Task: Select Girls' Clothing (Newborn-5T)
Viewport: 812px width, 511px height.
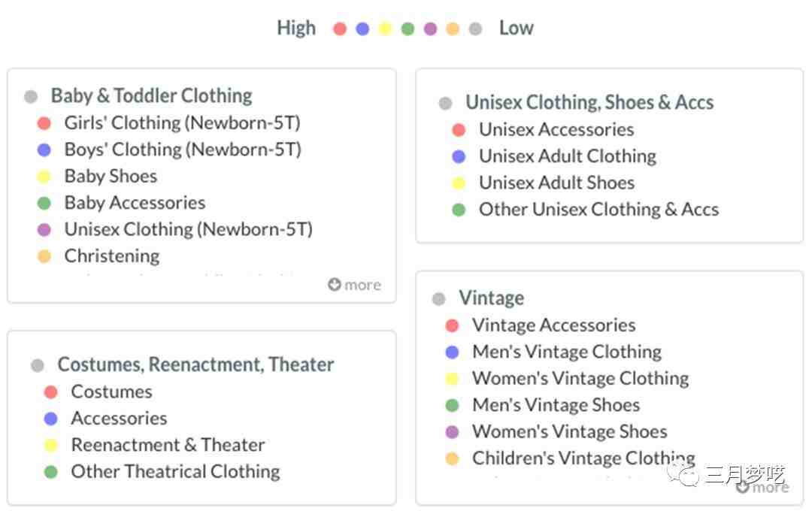Action: 182,123
